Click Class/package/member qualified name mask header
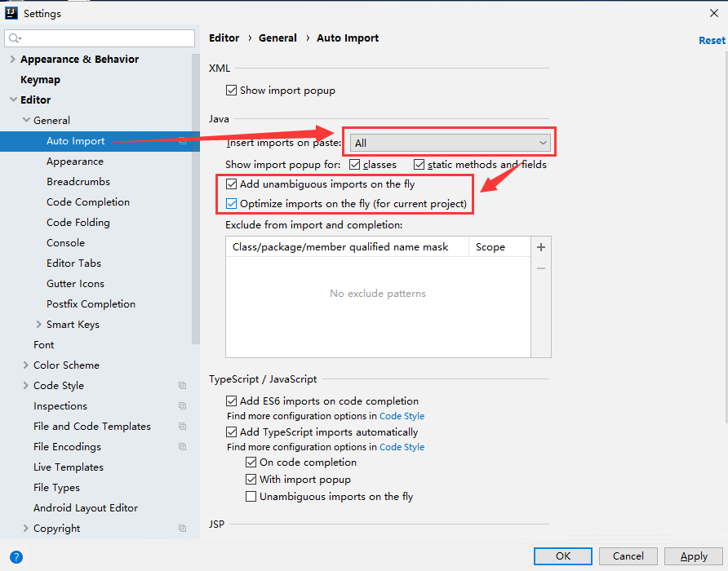This screenshot has width=728, height=571. click(x=340, y=247)
